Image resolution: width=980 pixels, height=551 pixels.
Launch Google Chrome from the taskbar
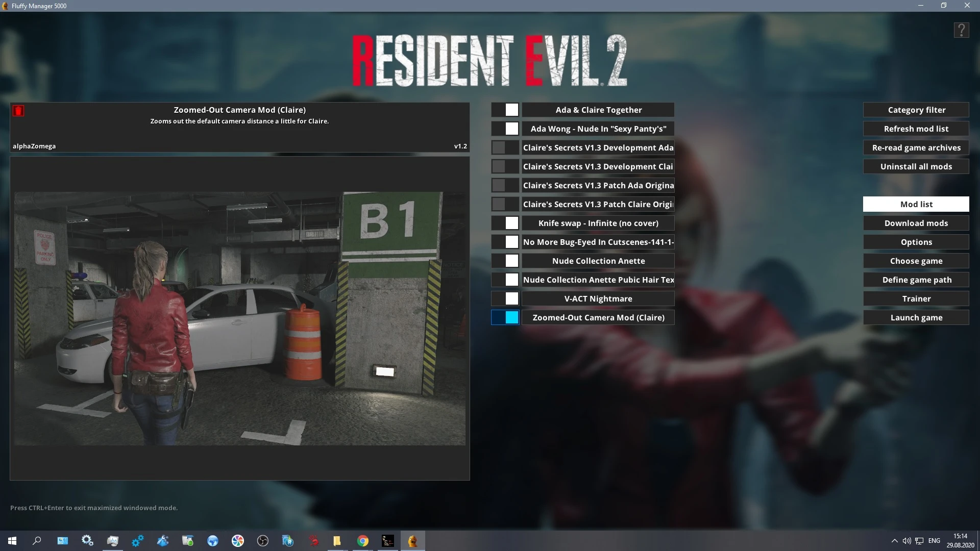363,540
